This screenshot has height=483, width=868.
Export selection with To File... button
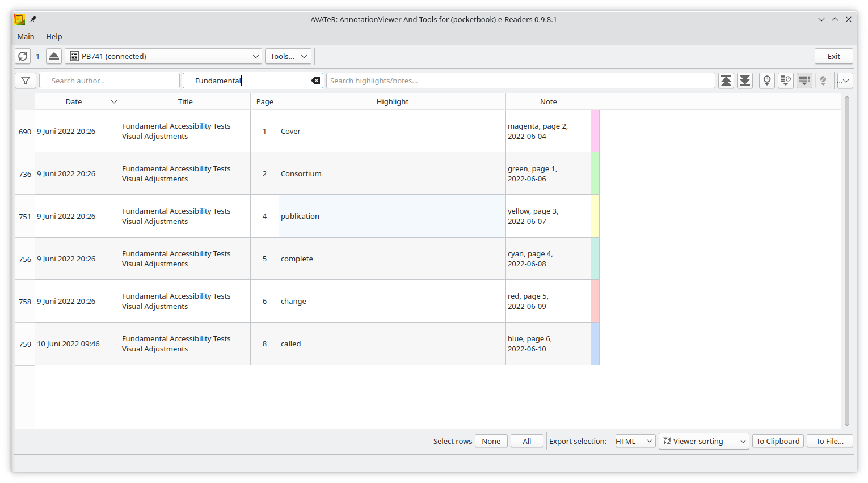click(x=830, y=441)
